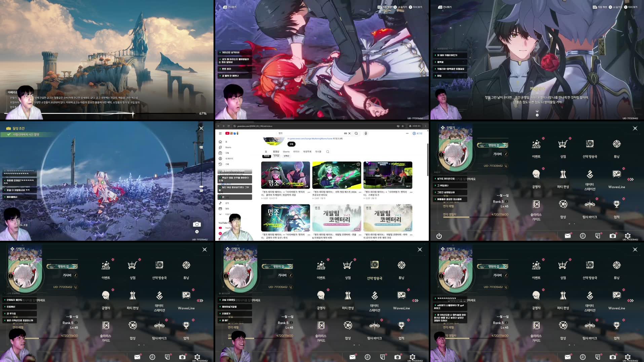Open more options for 개발팀 코멘터리 Vol.3 video
The width and height of the screenshot is (644, 362).
click(360, 235)
